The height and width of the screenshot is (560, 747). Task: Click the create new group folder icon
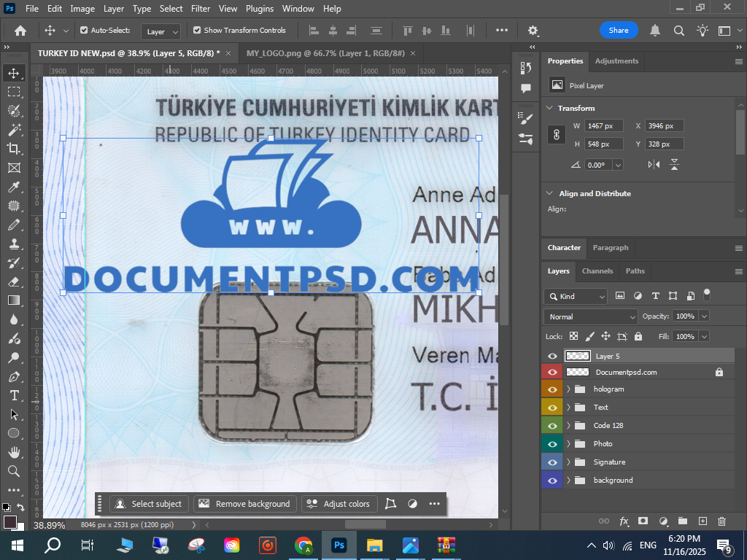tap(683, 521)
